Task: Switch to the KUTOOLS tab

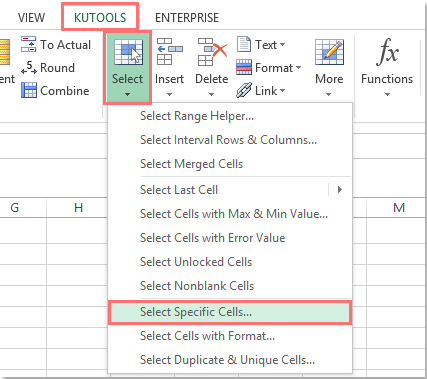Action: (x=100, y=17)
